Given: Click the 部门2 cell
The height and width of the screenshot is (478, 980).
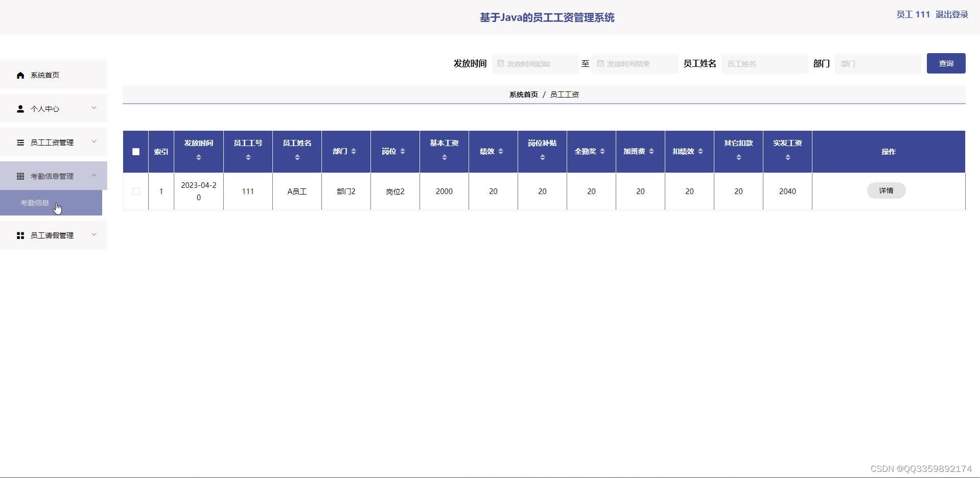Looking at the screenshot, I should click(x=346, y=192).
